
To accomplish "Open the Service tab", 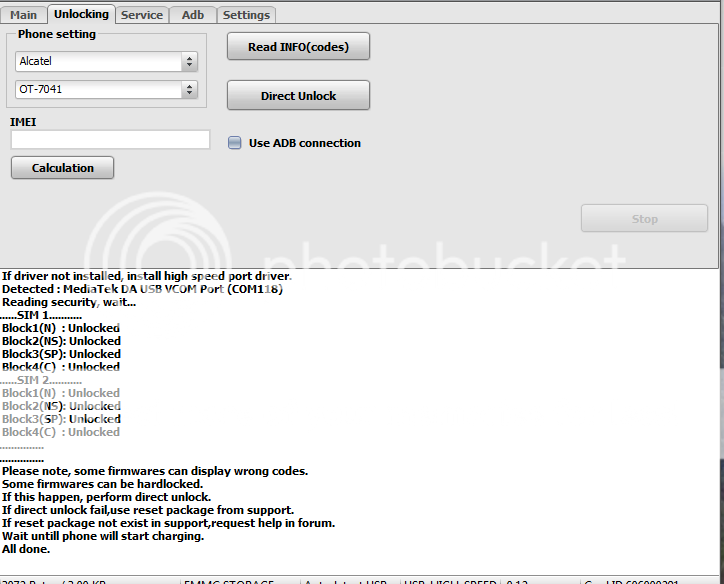I will [x=141, y=15].
